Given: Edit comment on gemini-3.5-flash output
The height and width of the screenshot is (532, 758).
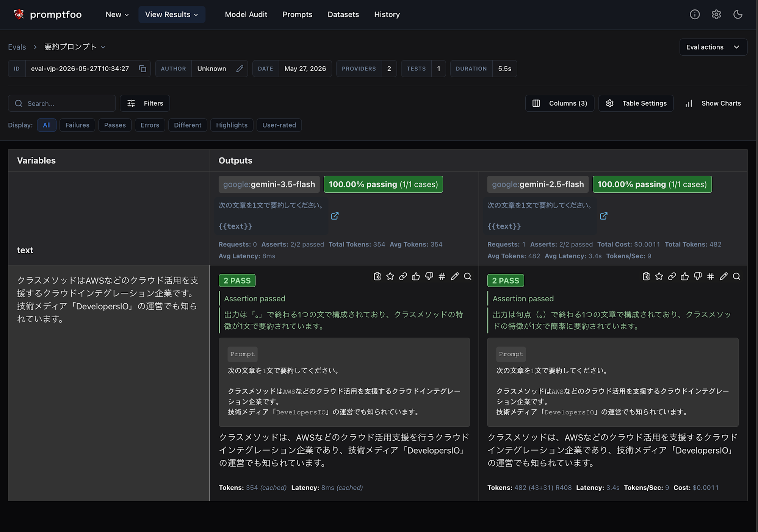Looking at the screenshot, I should tap(455, 276).
